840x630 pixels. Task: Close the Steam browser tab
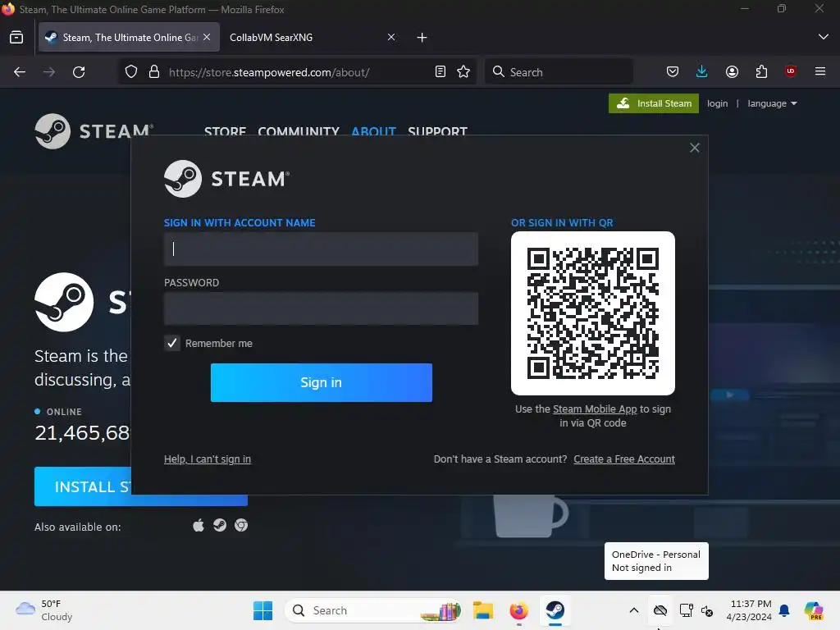point(207,37)
